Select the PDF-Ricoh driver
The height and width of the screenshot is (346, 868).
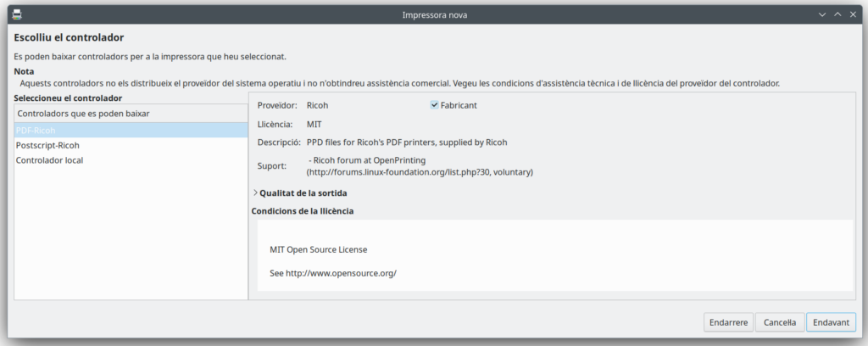click(36, 131)
